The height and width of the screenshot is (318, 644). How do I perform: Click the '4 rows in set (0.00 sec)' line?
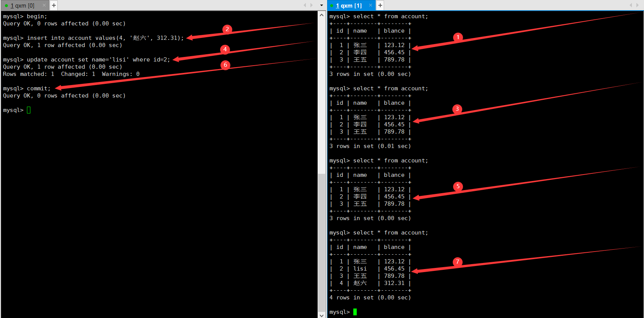(370, 298)
